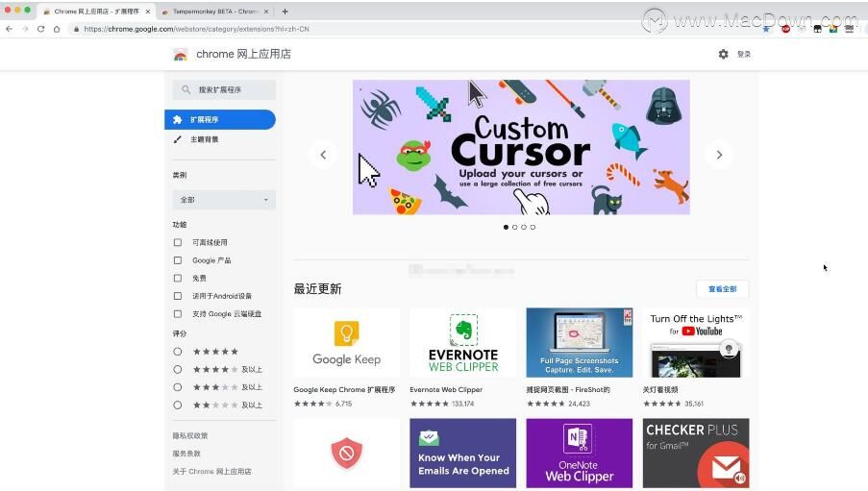
Task: Click 查看全部 button for recent updates
Action: pyautogui.click(x=723, y=289)
